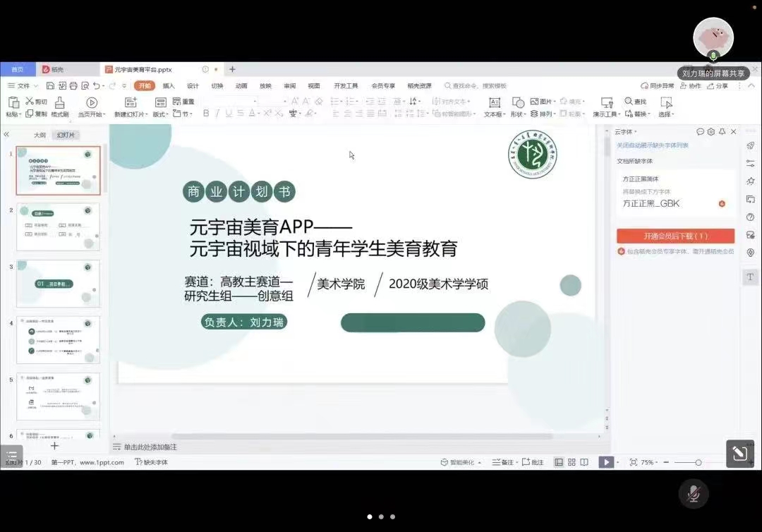Click the orange member download button (开通会员后下载)
The image size is (762, 532).
pos(675,236)
